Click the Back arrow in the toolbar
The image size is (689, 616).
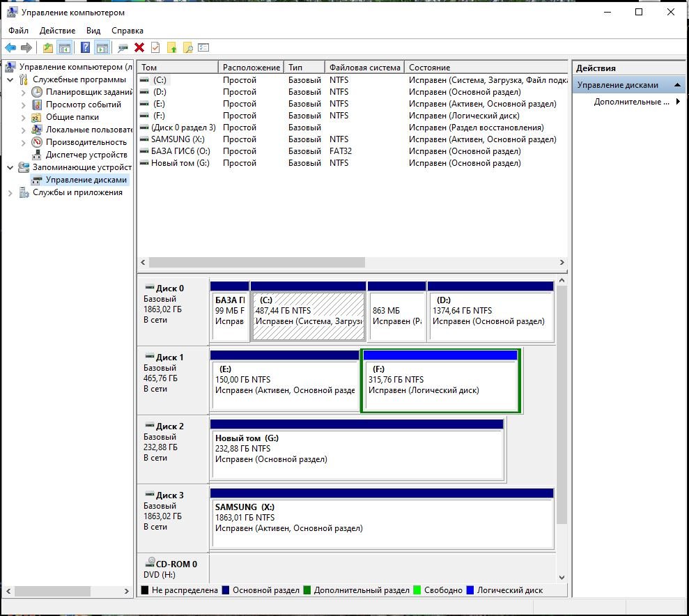(10, 47)
